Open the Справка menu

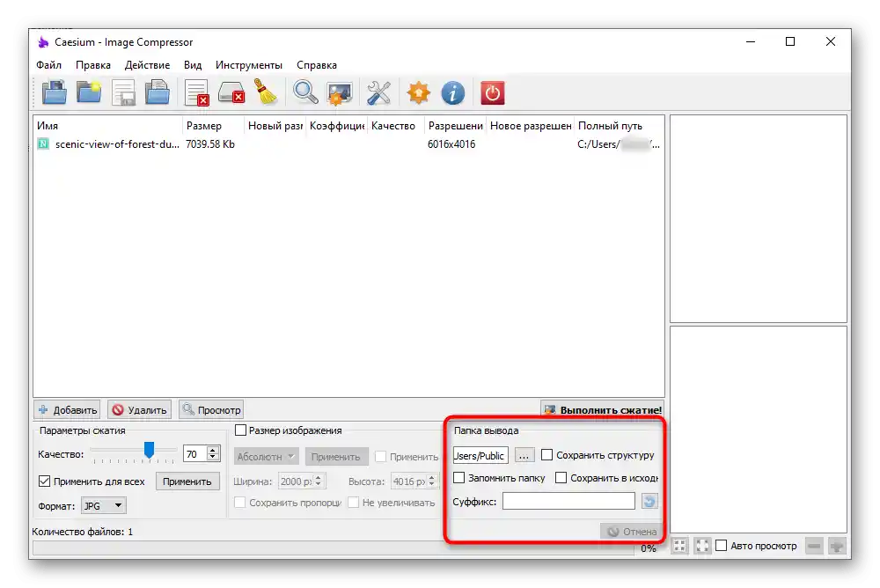coord(317,65)
